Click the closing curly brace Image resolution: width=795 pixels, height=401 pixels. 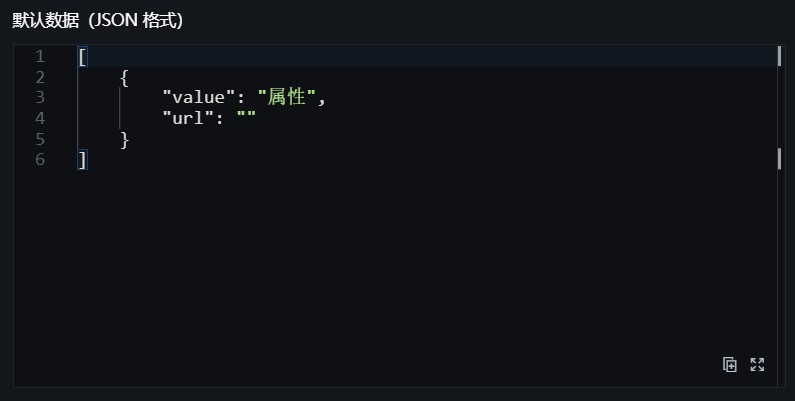(124, 139)
